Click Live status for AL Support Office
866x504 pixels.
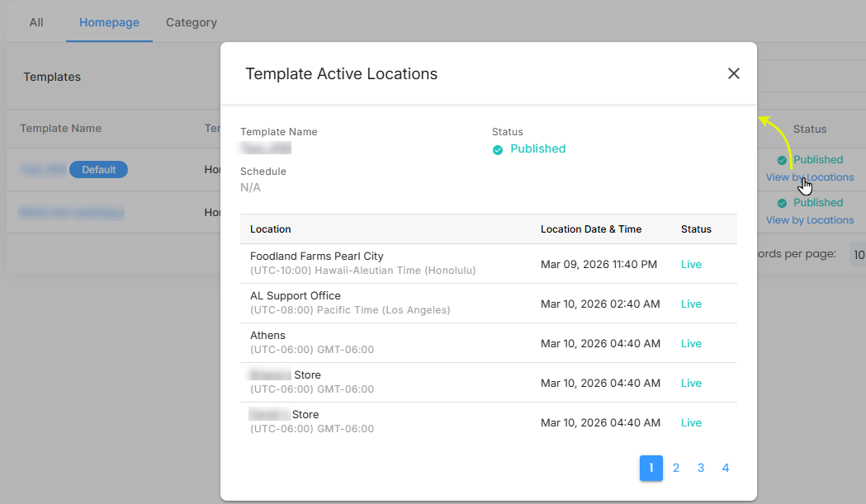coord(691,304)
